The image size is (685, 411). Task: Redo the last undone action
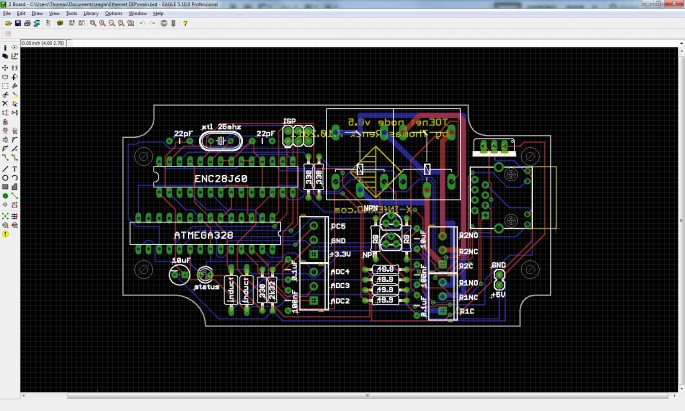pos(152,23)
